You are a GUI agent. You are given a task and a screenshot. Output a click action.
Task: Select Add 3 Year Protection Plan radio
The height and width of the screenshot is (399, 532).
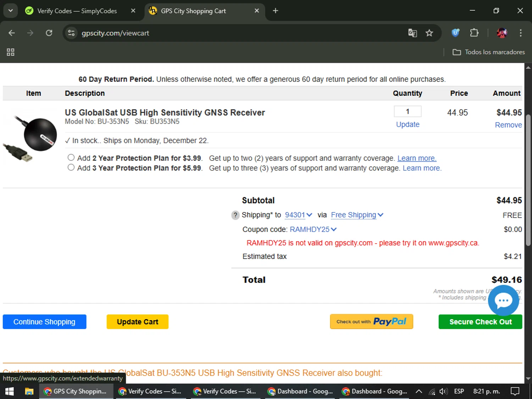pos(71,167)
